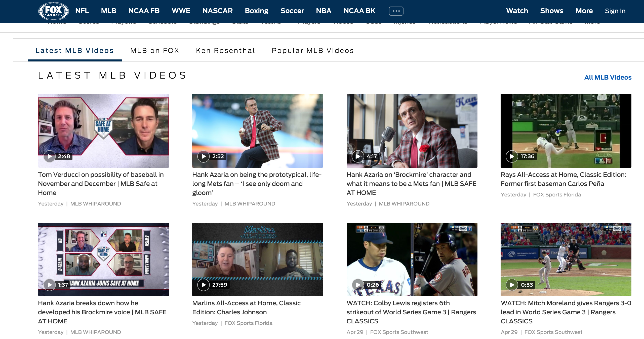This screenshot has height=339, width=644.
Task: Play the 17:36 Rays All-Access video
Action: pyautogui.click(x=512, y=156)
